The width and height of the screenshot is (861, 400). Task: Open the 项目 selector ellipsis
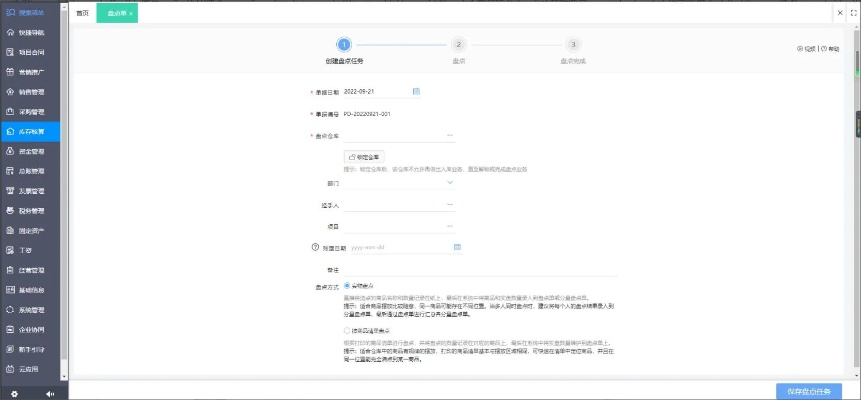pyautogui.click(x=450, y=226)
